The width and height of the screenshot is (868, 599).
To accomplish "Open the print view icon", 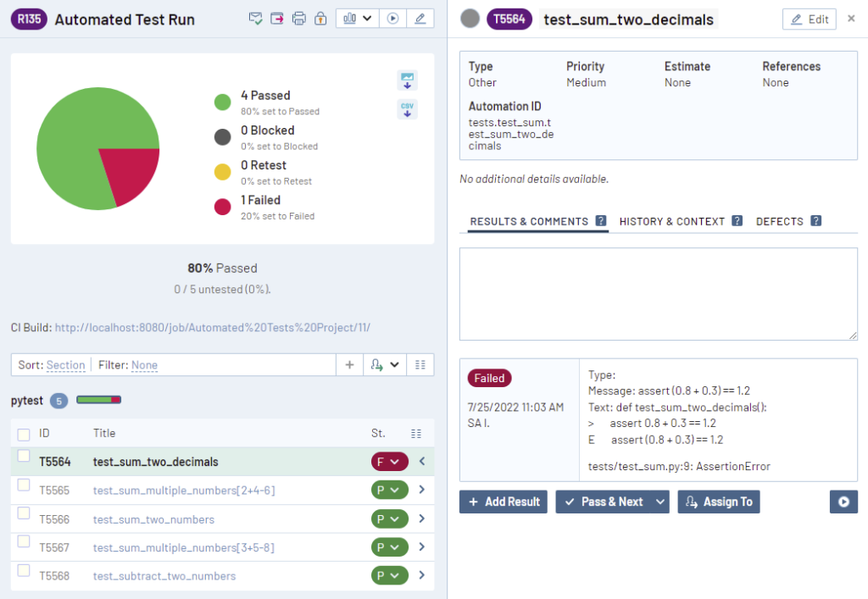I will tap(298, 18).
